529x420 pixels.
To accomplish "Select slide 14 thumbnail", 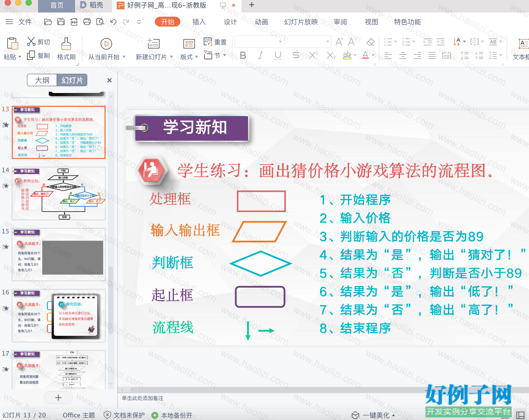I will click(x=59, y=193).
